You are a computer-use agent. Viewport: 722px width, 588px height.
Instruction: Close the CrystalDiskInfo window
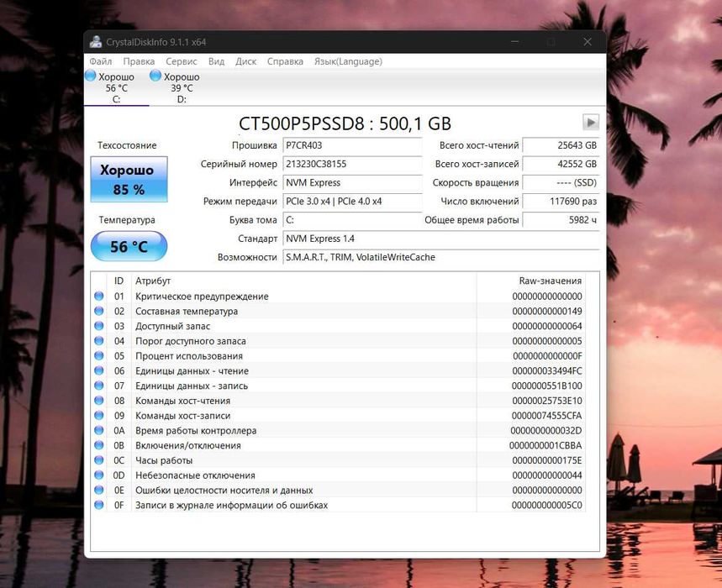pyautogui.click(x=587, y=42)
